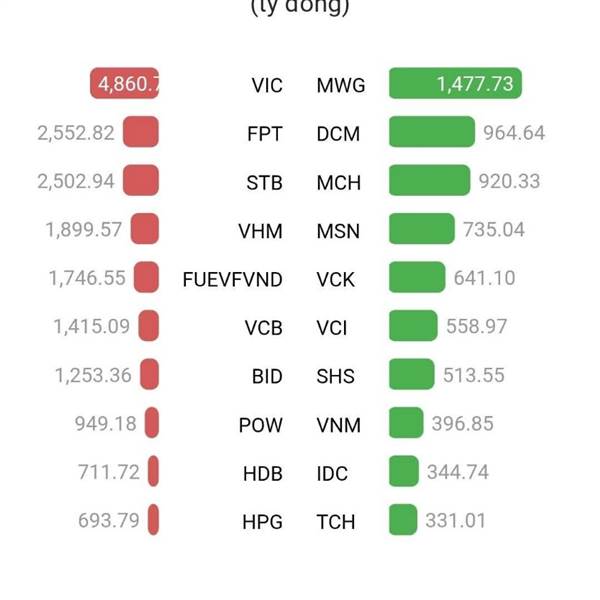
Task: Click the VCB ticker symbol
Action: [264, 328]
